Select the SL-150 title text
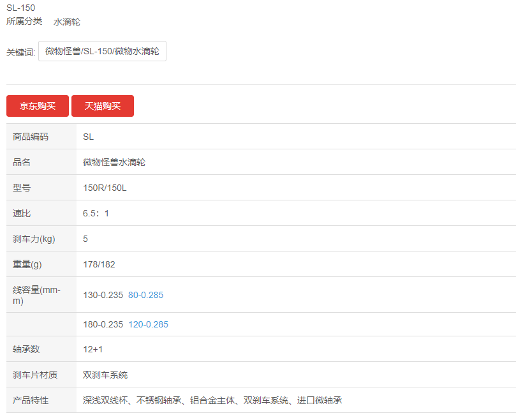This screenshot has width=516, height=420. pyautogui.click(x=21, y=8)
